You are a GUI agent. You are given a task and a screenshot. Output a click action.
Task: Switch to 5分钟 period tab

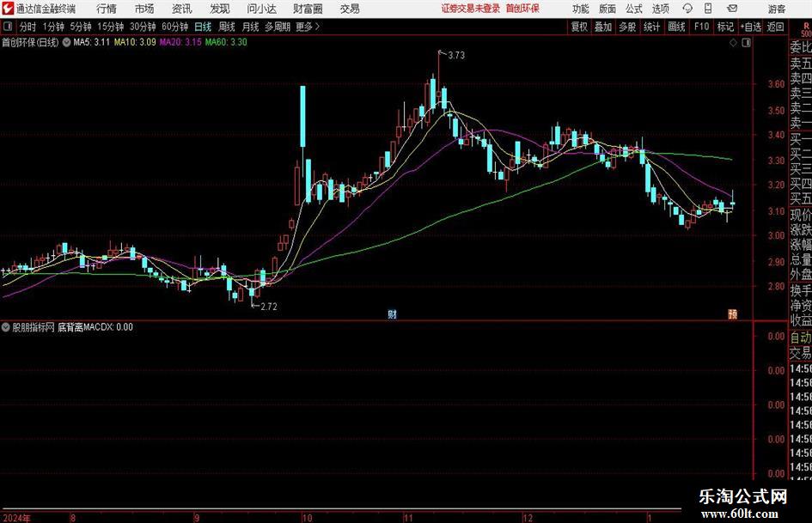pos(81,27)
